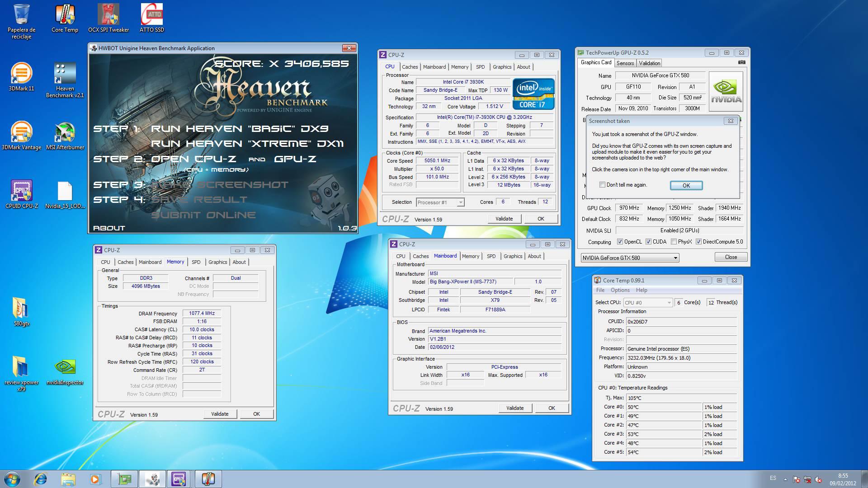Switch to Caches tab in CPU window
This screenshot has height=488, width=868.
click(410, 67)
